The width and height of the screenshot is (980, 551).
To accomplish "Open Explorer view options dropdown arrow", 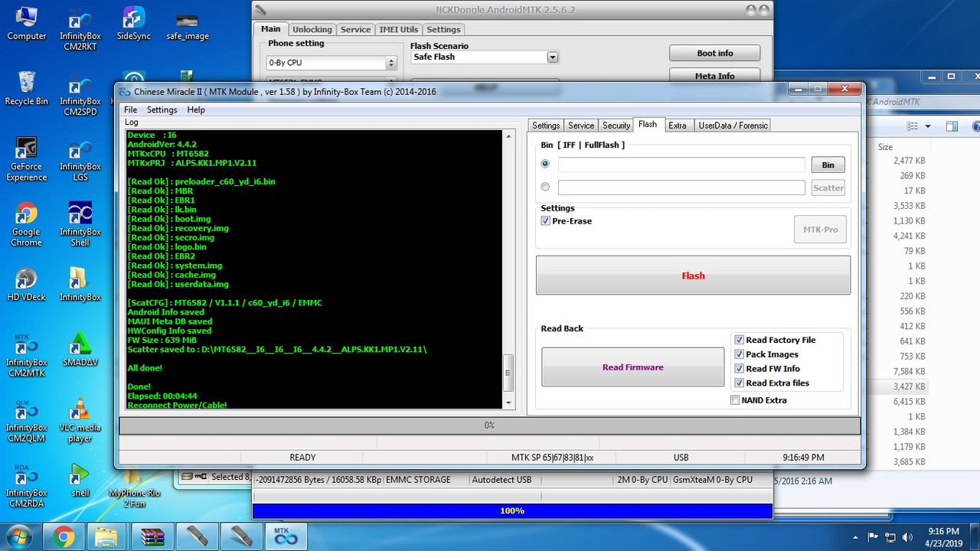I will click(928, 126).
